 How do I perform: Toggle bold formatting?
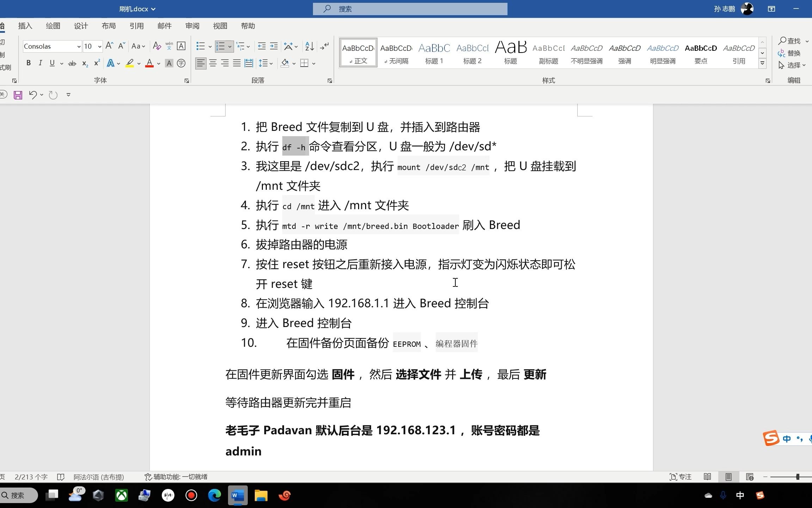pos(29,63)
